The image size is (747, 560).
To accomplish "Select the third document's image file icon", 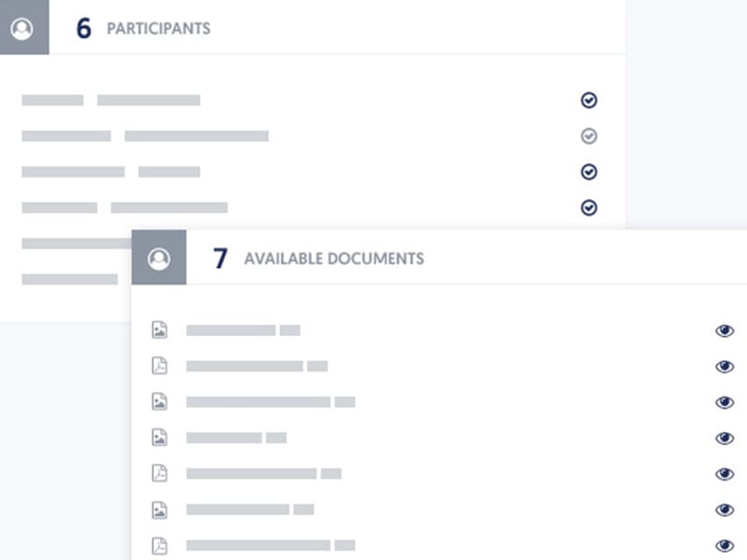I will pos(160,401).
